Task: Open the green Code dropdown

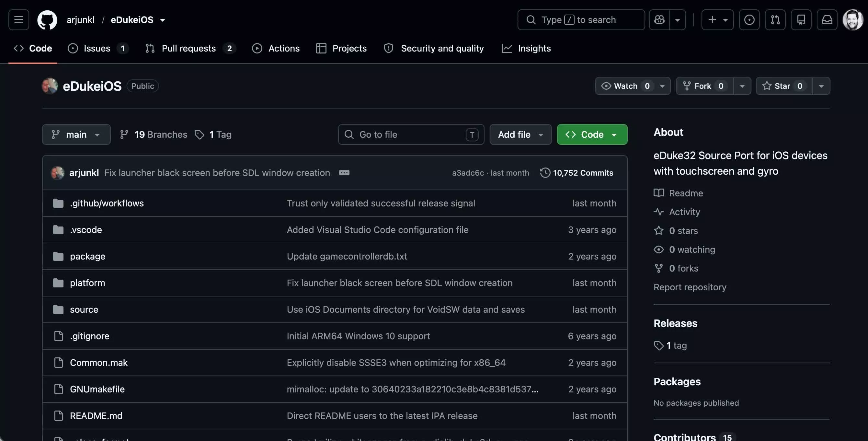Action: point(592,134)
